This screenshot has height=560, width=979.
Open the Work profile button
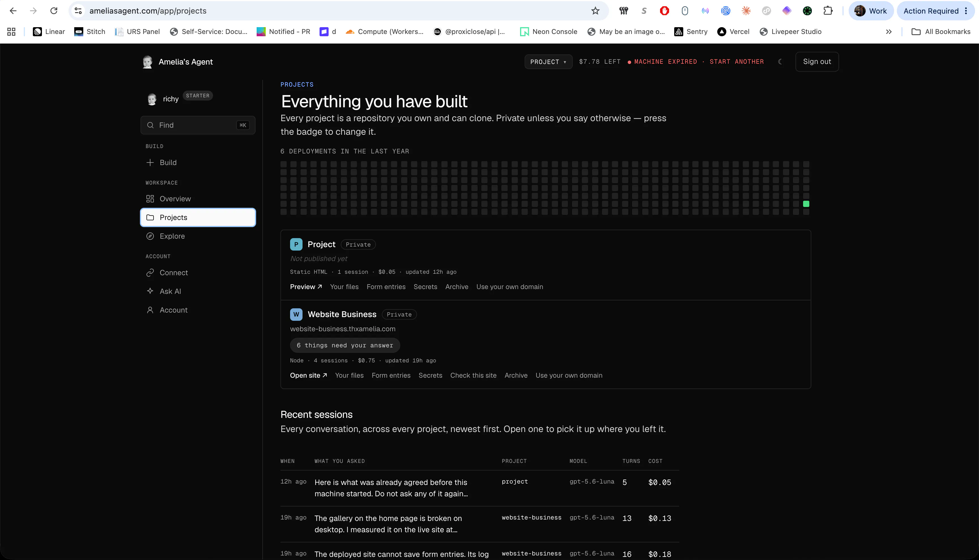tap(871, 11)
